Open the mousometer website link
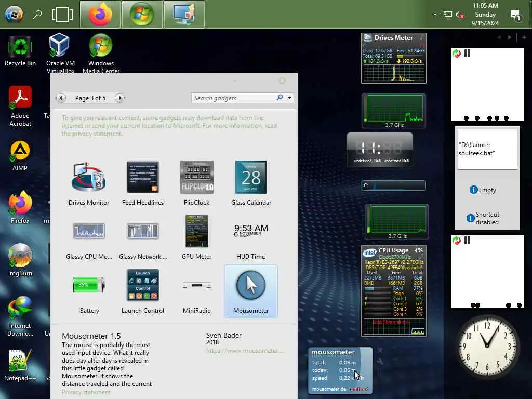 [x=245, y=351]
